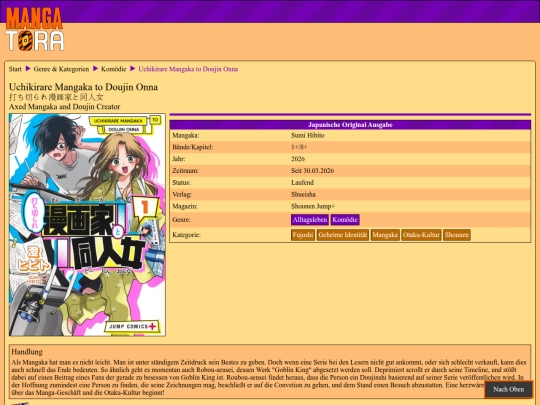Open the Komödie breadcrumb link
Screen dimensions: 540x405
tap(114, 69)
